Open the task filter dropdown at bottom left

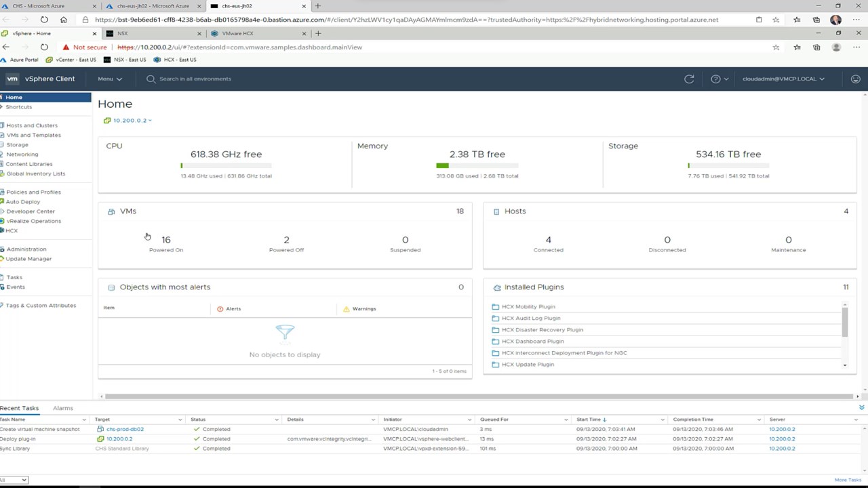coord(14,480)
